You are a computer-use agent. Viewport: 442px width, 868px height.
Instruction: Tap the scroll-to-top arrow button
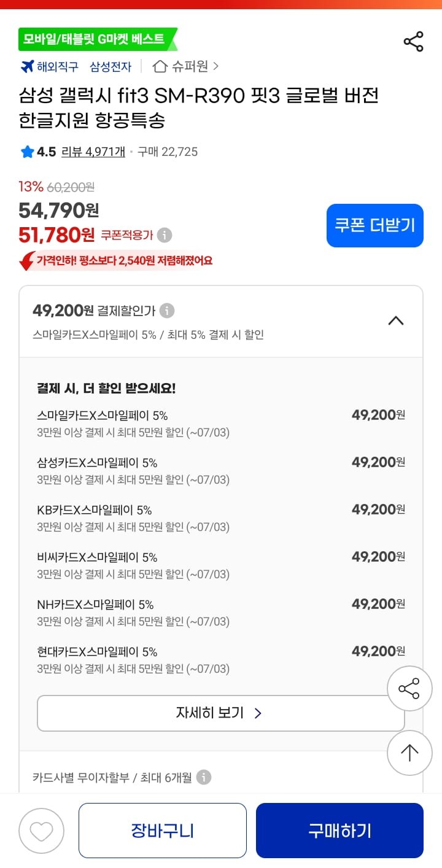(x=409, y=753)
